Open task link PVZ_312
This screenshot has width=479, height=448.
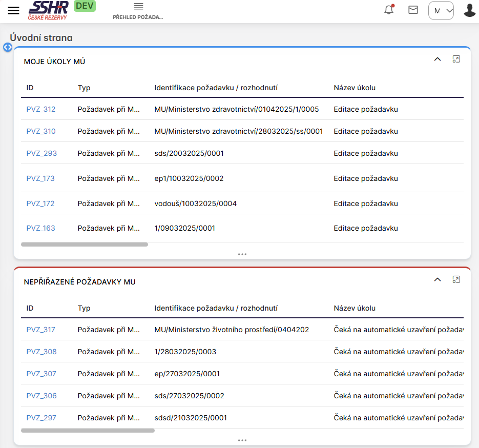click(41, 109)
